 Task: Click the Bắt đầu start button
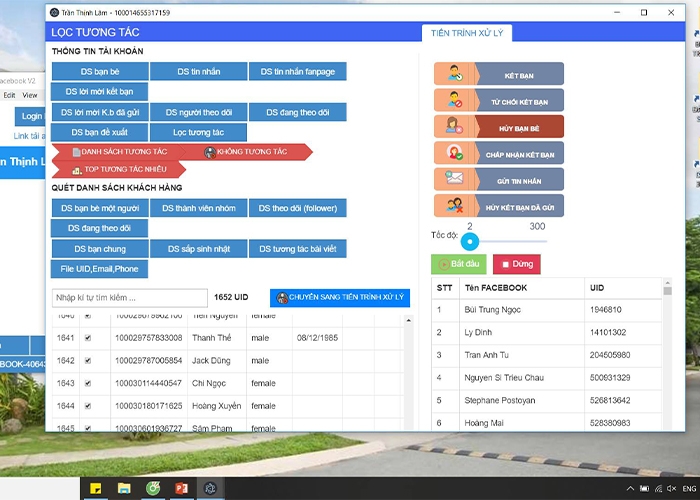459,264
